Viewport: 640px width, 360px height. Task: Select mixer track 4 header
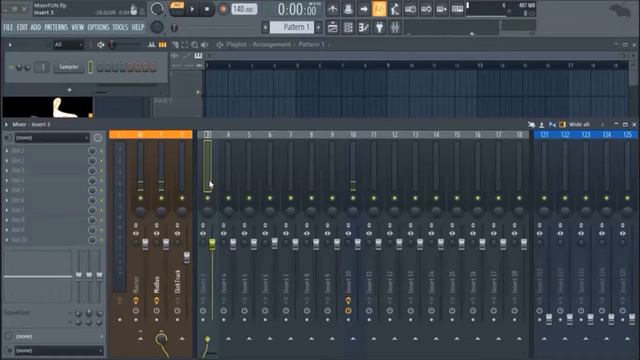tap(228, 134)
